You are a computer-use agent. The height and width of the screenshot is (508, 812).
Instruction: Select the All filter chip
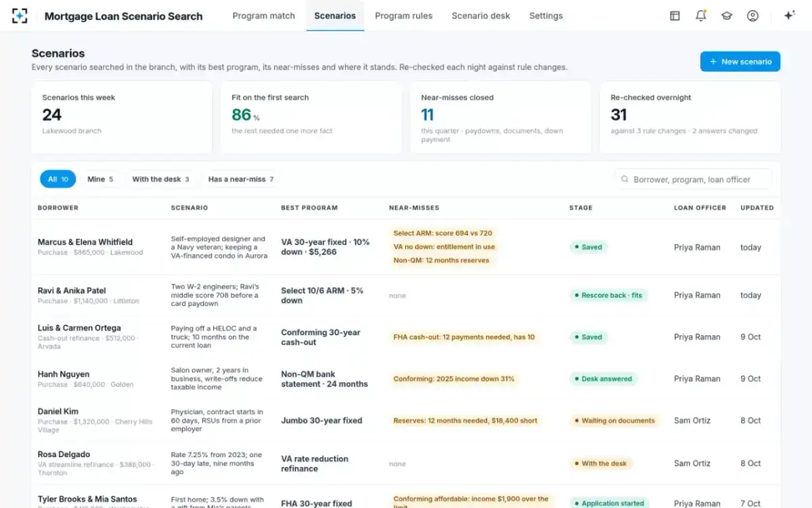[58, 179]
